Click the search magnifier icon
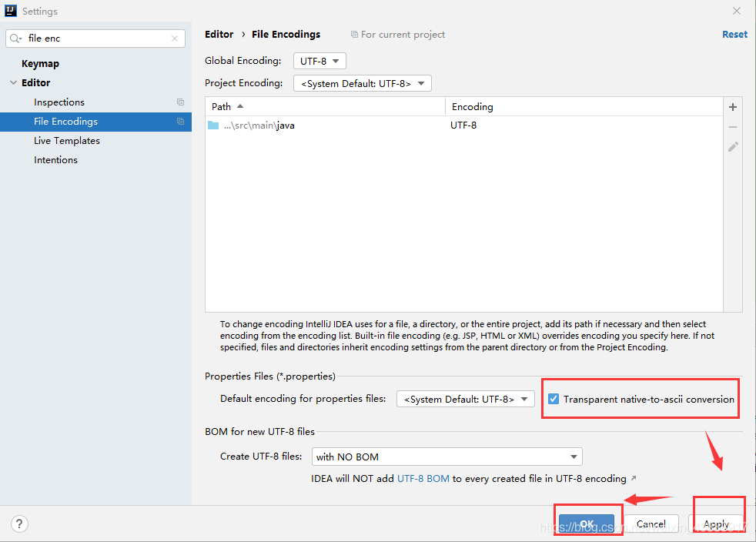 click(x=15, y=38)
